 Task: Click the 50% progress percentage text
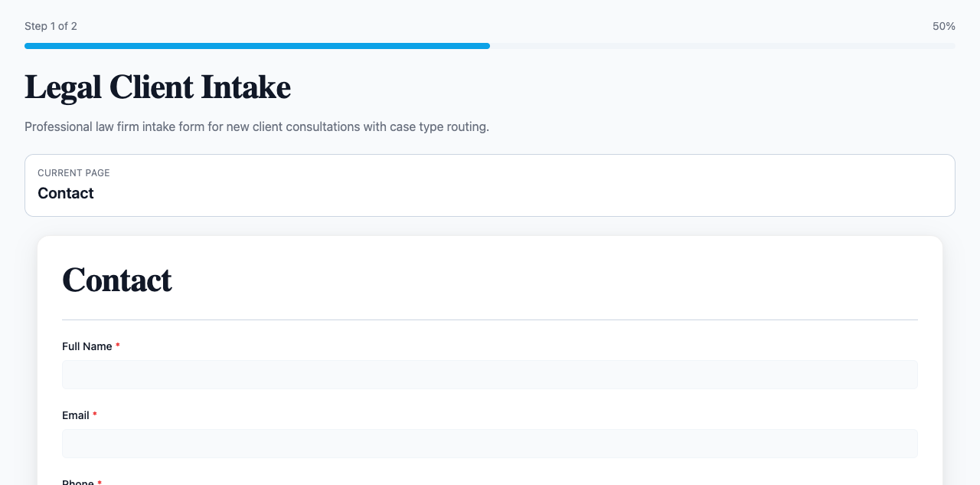coord(943,26)
